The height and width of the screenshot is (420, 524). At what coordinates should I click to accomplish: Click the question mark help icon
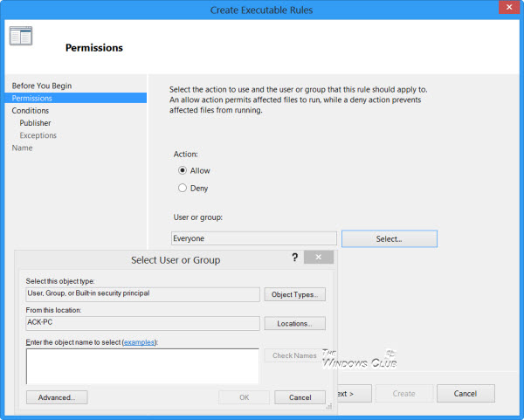294,258
